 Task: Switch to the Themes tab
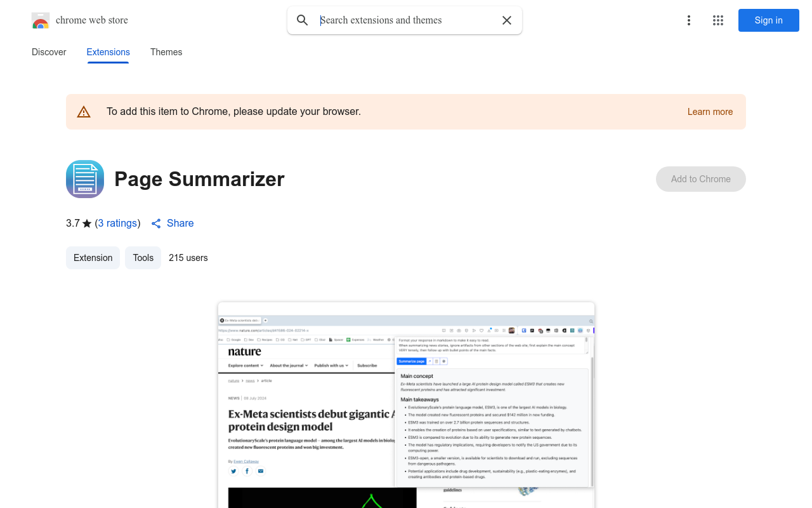click(166, 52)
